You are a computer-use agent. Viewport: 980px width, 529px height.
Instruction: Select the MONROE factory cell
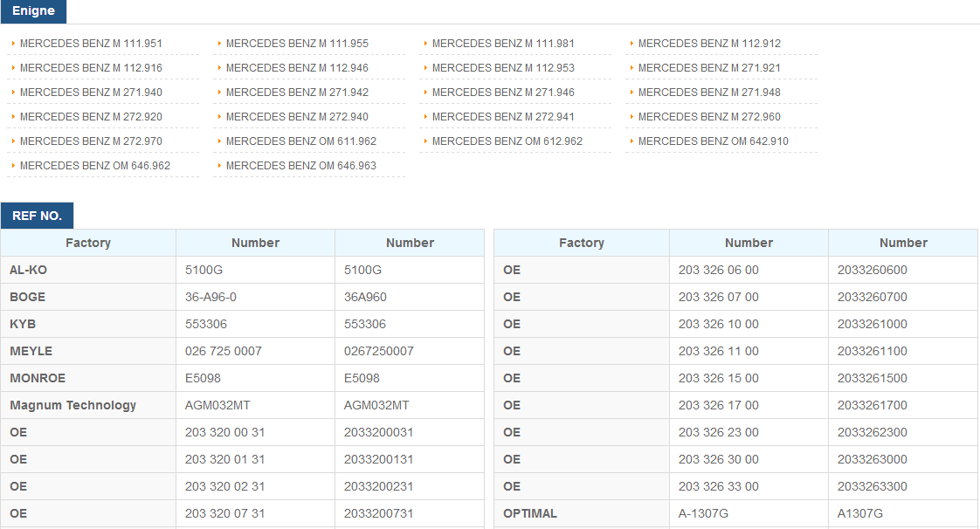[88, 378]
